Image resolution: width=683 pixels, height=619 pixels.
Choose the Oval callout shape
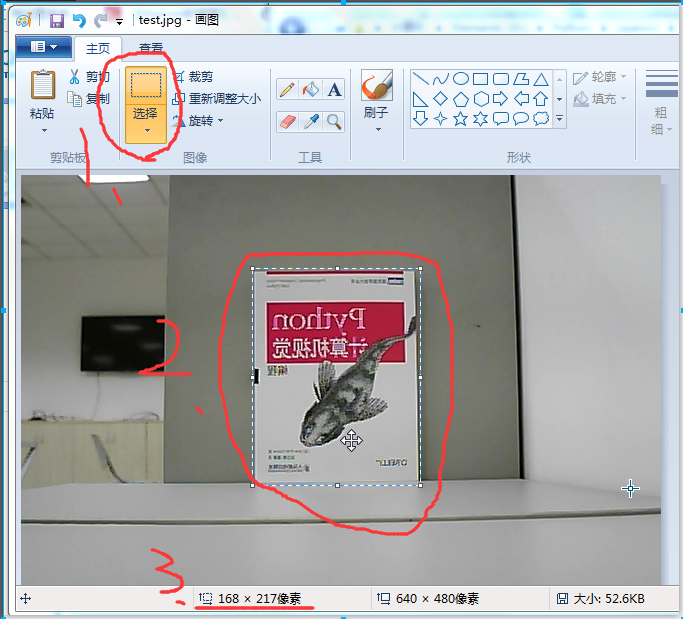tap(521, 118)
